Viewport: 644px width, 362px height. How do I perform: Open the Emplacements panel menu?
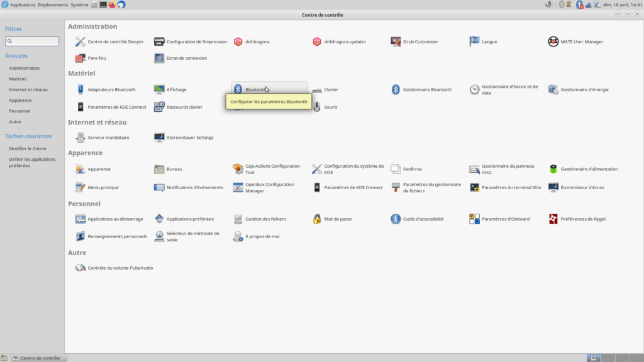click(53, 4)
